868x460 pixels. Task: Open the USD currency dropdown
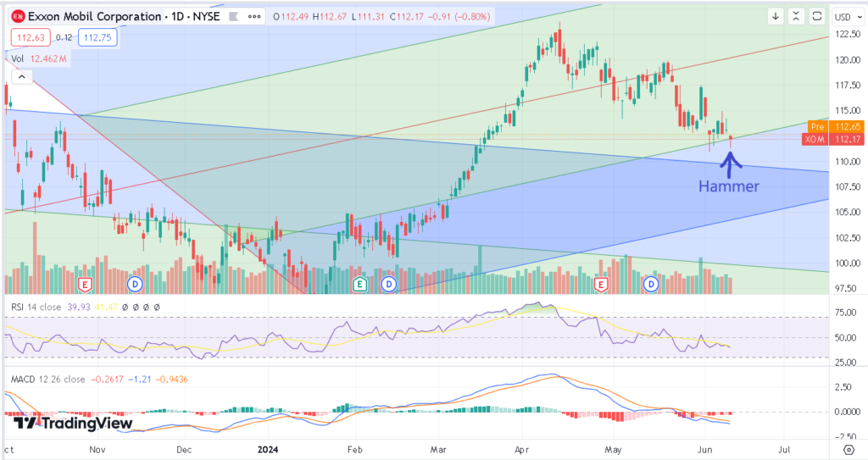click(848, 17)
